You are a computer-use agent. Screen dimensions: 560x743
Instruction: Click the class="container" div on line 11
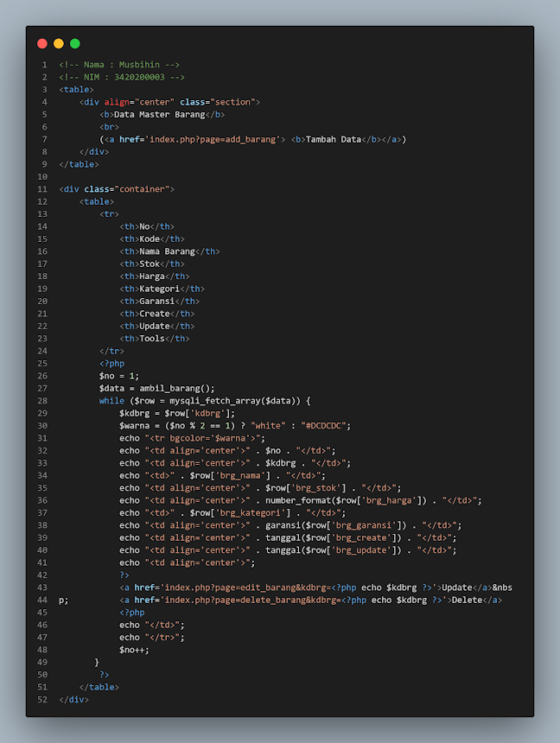tap(117, 189)
